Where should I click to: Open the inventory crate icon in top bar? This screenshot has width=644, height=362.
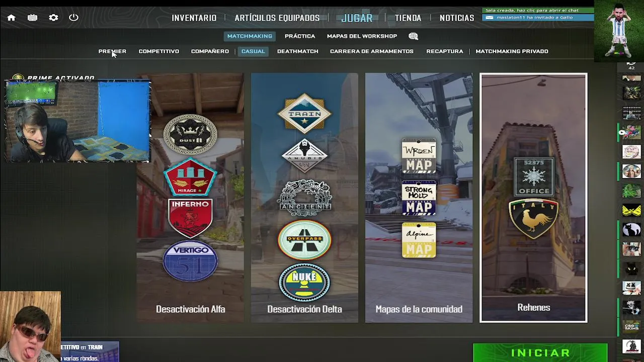pos(32,18)
